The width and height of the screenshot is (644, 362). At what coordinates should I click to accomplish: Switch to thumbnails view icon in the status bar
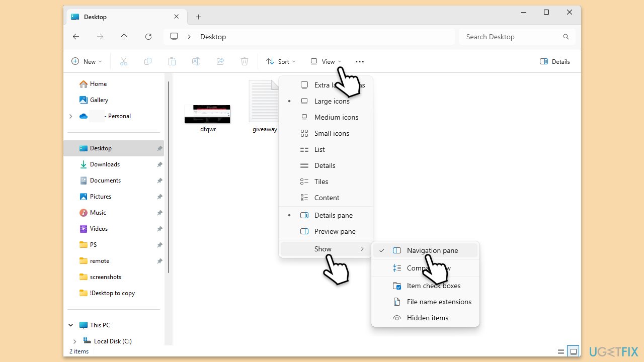(x=573, y=351)
